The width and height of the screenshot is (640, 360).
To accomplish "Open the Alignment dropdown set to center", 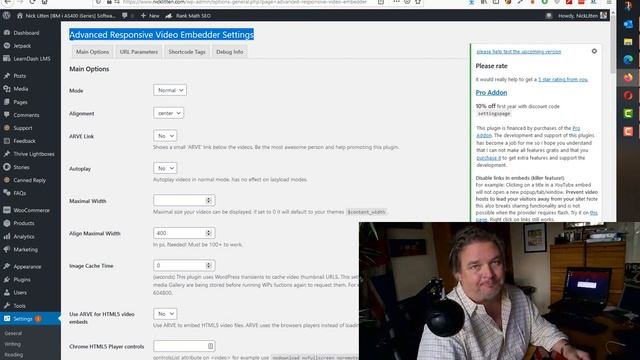I will click(169, 113).
